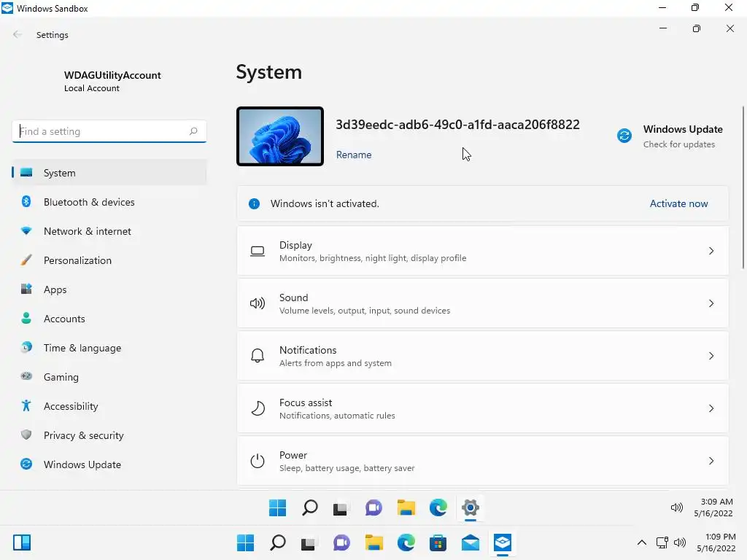Open Search in the Sandbox taskbar

[309, 507]
